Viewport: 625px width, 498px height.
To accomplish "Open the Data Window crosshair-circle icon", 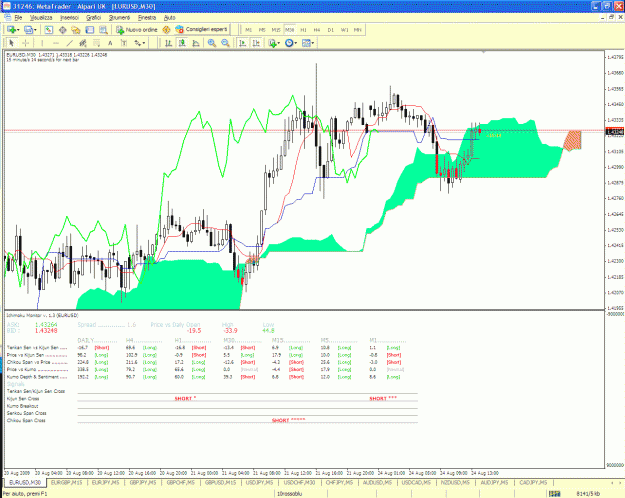I will tap(63, 30).
